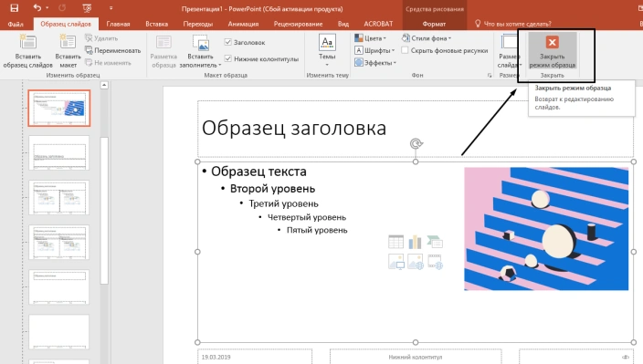Expand the Шрифты dropdown
Image resolution: width=643 pixels, height=364 pixels.
coord(374,50)
